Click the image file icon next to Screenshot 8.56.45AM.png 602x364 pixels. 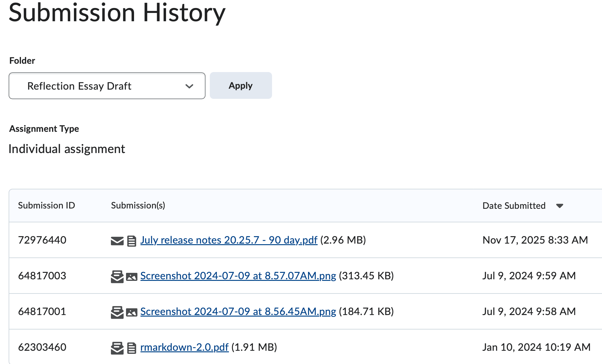coord(131,312)
